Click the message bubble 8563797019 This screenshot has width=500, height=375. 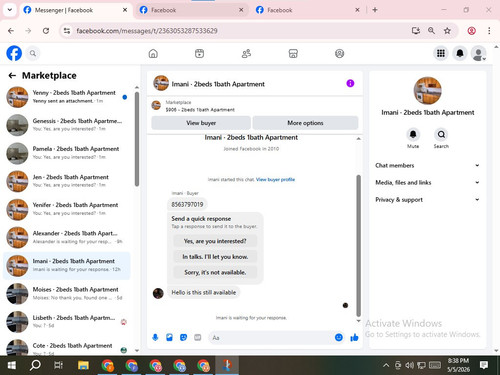pyautogui.click(x=187, y=204)
